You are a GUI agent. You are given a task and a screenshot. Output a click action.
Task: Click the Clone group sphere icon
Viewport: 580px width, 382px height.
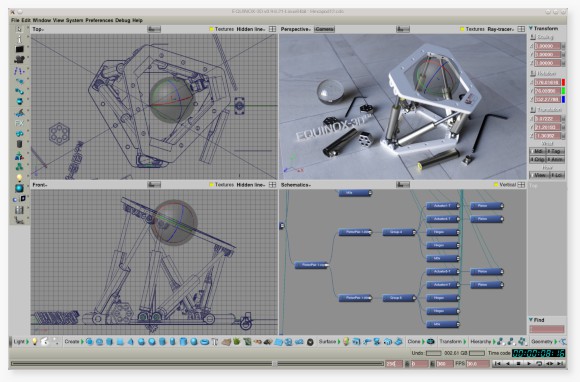(x=431, y=341)
